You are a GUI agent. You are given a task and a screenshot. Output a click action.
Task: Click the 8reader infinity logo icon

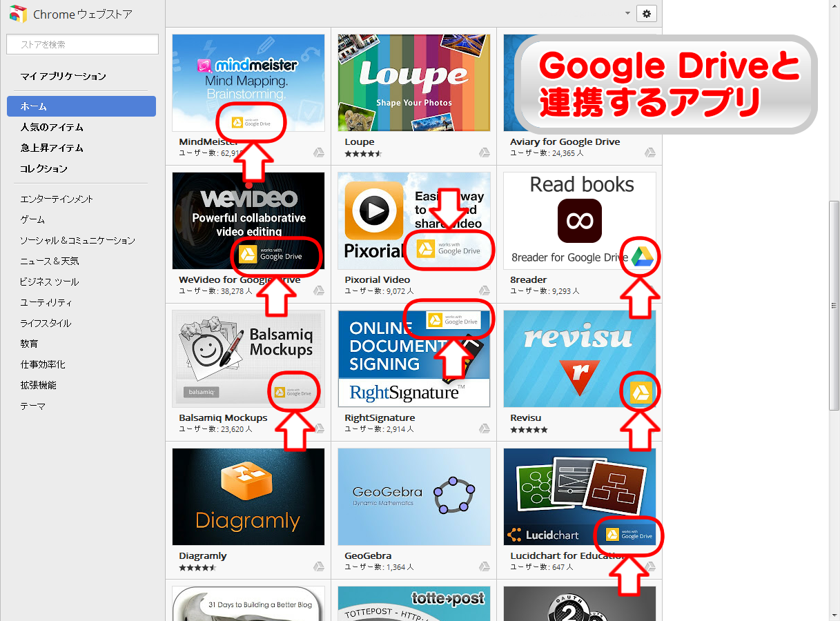point(580,221)
